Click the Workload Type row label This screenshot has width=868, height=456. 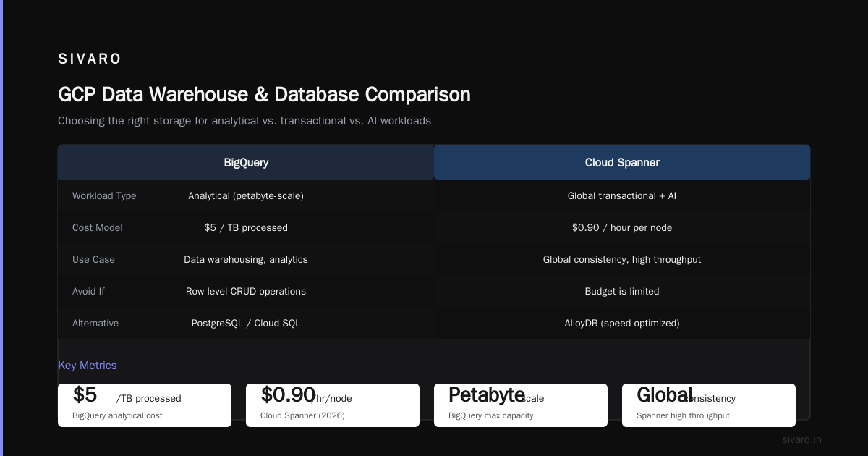[104, 196]
